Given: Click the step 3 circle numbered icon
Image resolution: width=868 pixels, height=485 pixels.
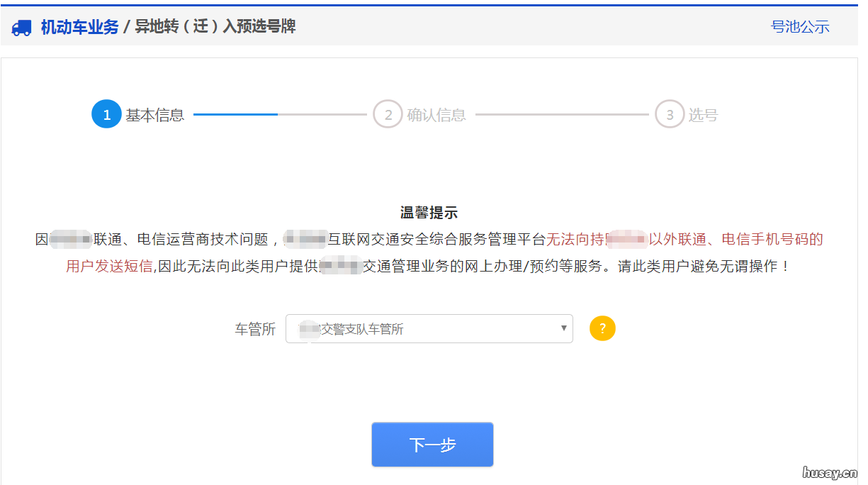Looking at the screenshot, I should pyautogui.click(x=670, y=113).
